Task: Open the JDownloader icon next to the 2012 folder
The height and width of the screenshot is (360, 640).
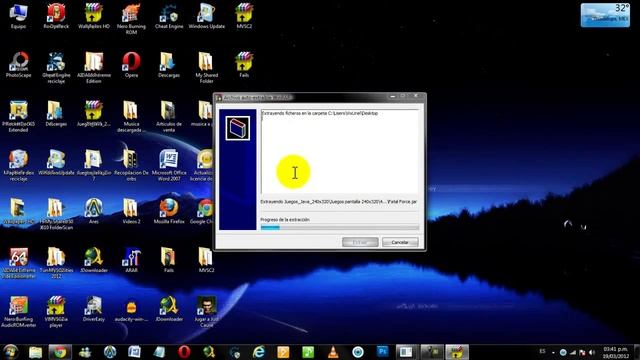Action: pyautogui.click(x=93, y=260)
